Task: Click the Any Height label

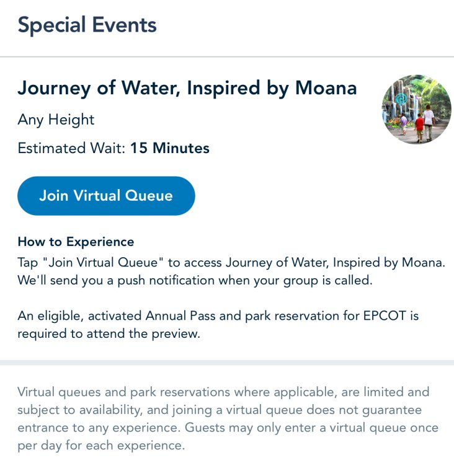Action: pyautogui.click(x=56, y=119)
